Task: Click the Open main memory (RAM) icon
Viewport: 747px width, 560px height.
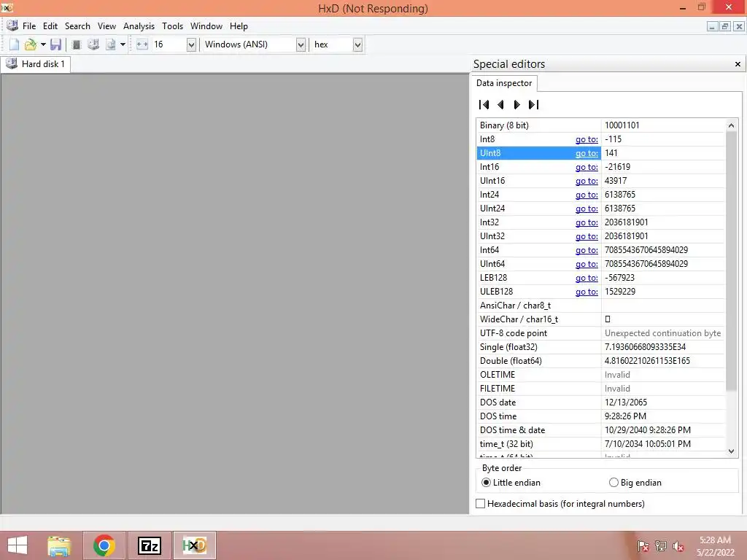Action: (76, 44)
